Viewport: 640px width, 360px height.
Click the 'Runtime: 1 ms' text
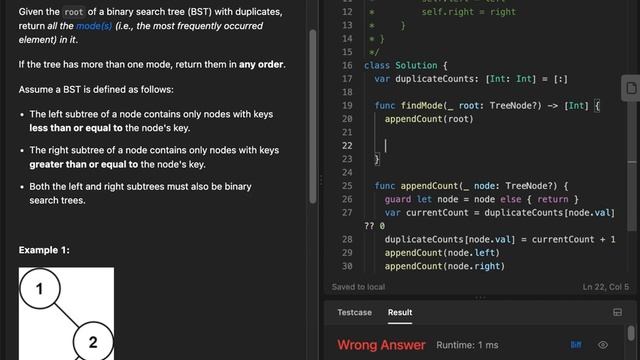[x=467, y=345]
